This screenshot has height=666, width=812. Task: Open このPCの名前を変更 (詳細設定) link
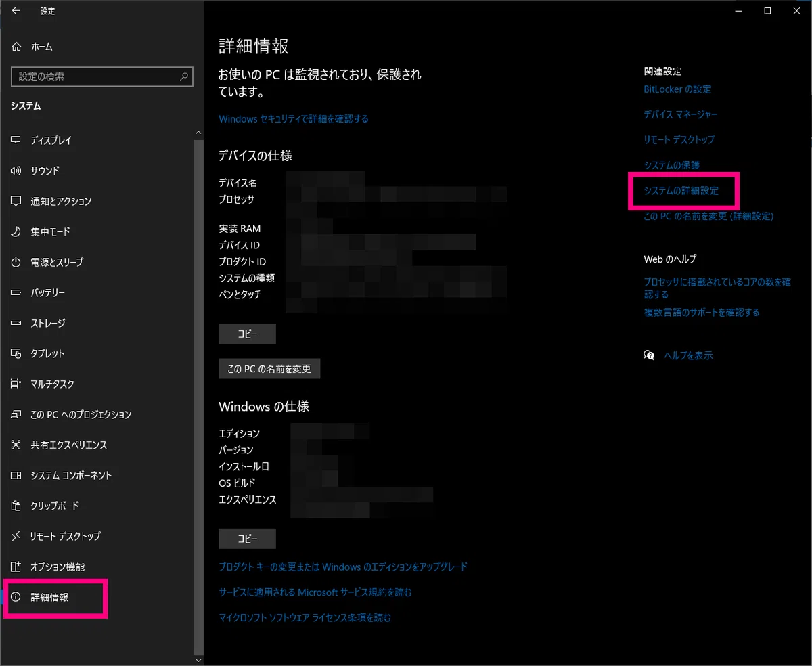click(708, 216)
